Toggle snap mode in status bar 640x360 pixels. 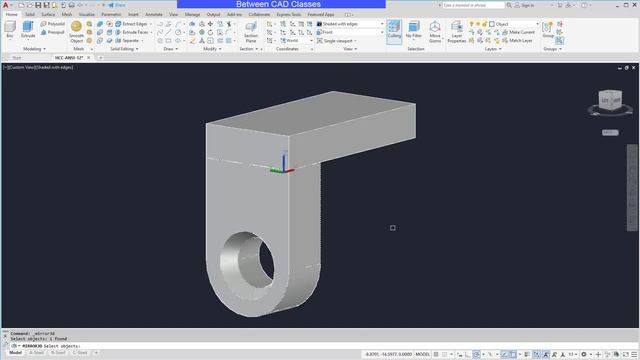pyautogui.click(x=445, y=354)
